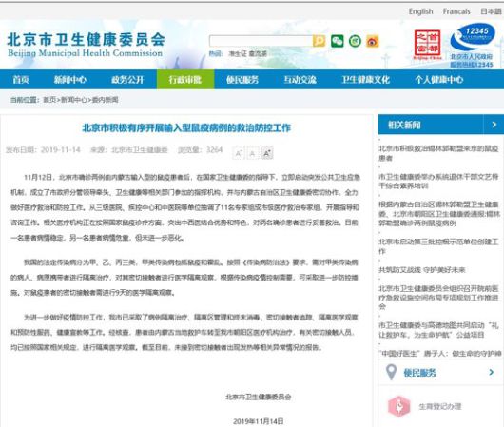Open related news 共筑防艾战线 守护美好未来
504x427 pixels.
pos(422,269)
